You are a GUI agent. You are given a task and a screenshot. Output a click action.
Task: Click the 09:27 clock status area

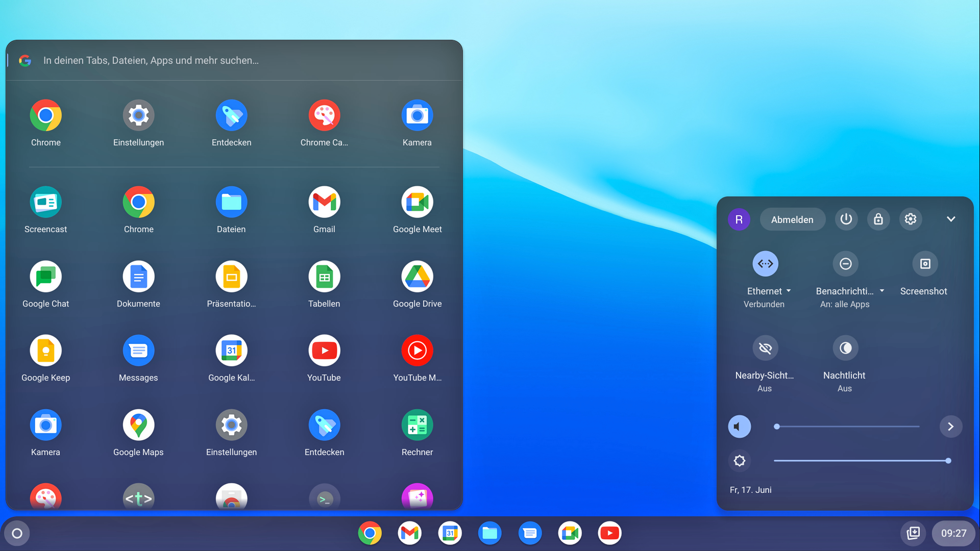(x=953, y=534)
